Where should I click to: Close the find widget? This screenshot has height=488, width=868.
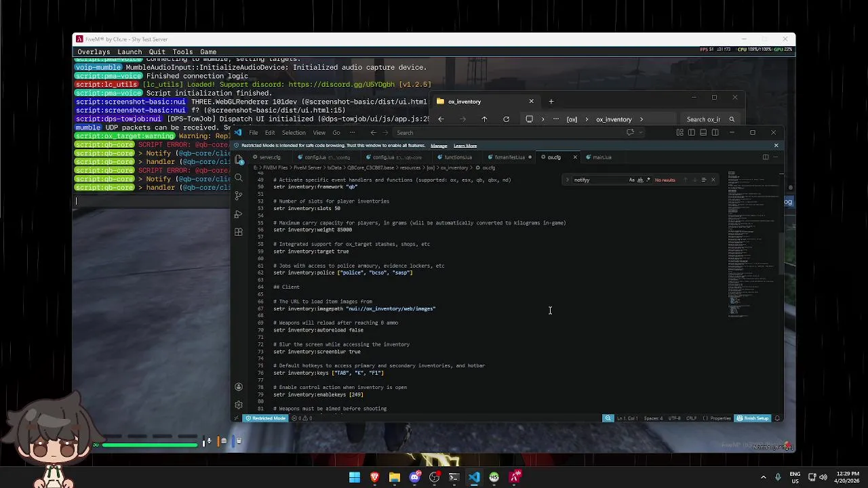point(713,180)
